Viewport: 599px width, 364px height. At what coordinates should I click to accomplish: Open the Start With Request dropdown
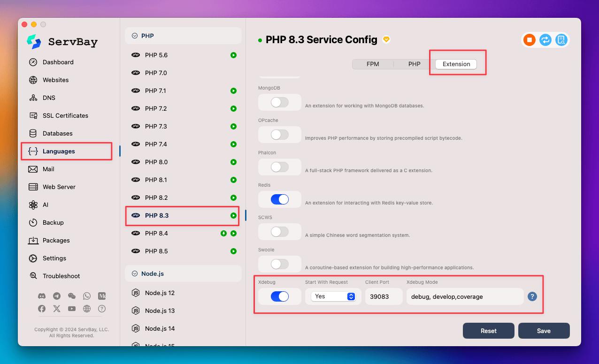(x=333, y=296)
